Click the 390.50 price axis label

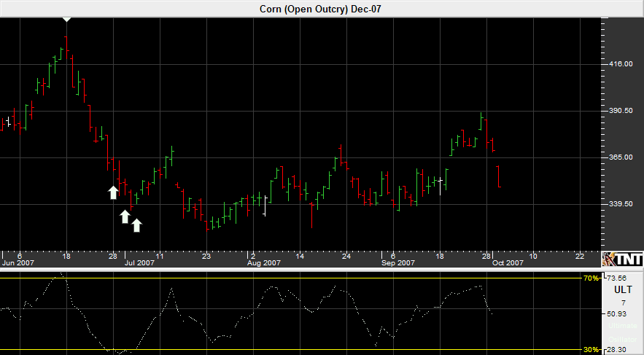pyautogui.click(x=620, y=111)
